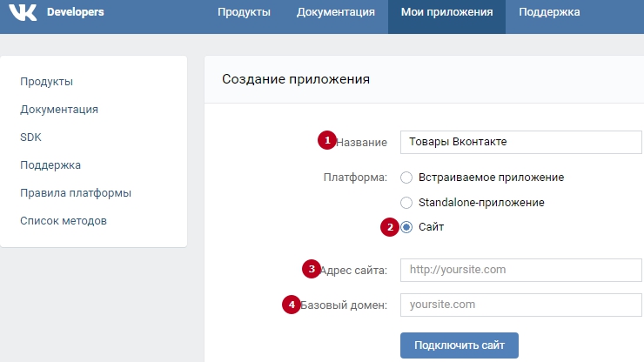Click the Создание приложения heading

coord(296,79)
